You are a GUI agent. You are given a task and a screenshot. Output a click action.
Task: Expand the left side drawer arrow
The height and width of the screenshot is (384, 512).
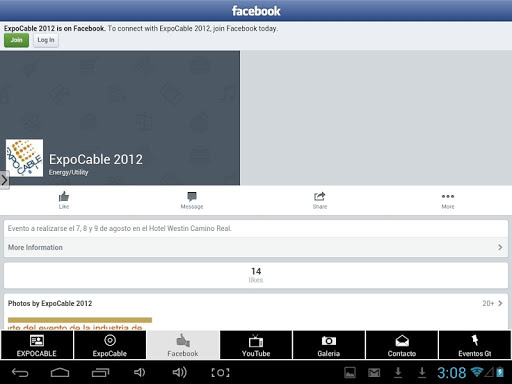(x=4, y=180)
